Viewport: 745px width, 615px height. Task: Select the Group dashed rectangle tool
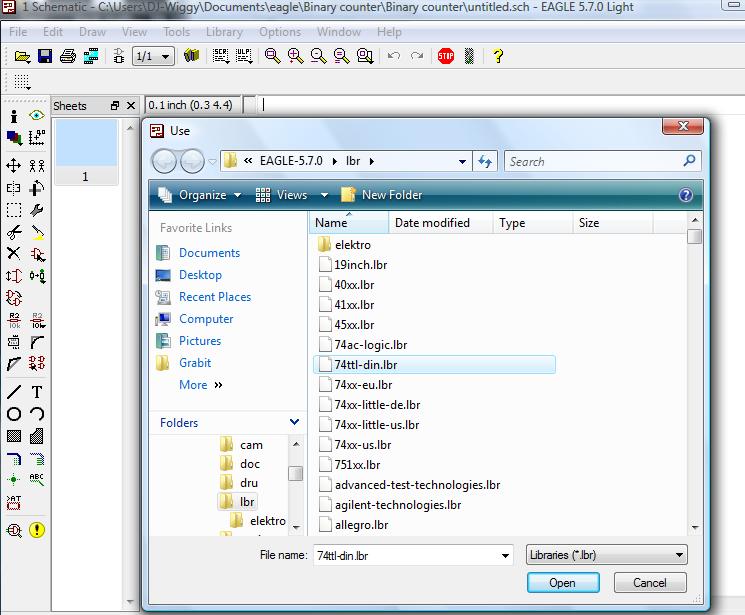(x=14, y=210)
